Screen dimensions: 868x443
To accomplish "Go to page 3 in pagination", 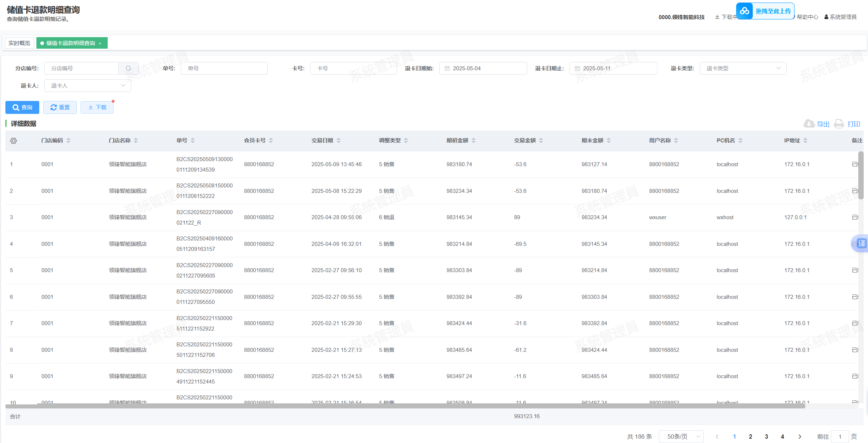I will pos(766,437).
